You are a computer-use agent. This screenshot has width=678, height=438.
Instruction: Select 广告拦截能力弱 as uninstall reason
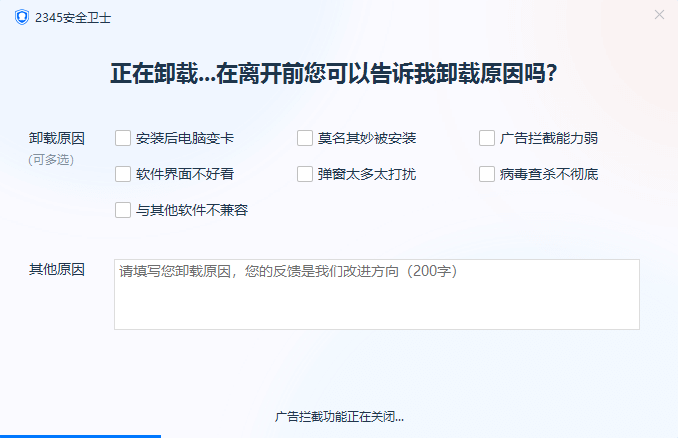(x=487, y=138)
